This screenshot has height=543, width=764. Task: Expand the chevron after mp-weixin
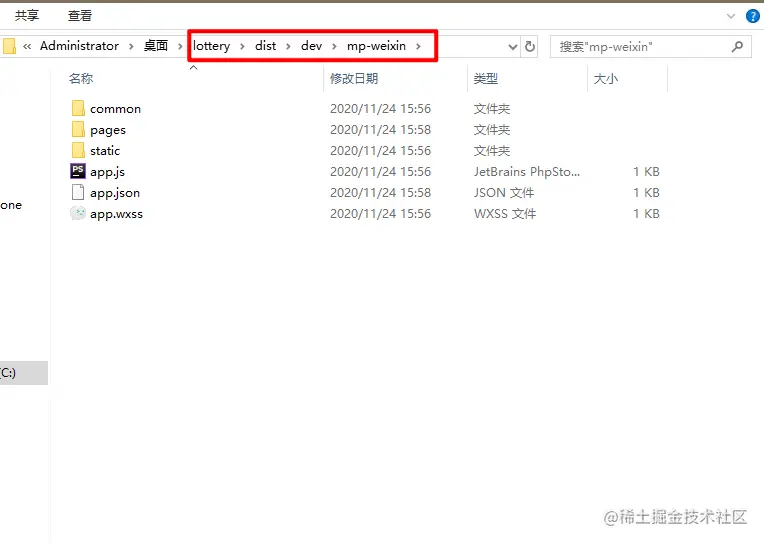pyautogui.click(x=419, y=46)
